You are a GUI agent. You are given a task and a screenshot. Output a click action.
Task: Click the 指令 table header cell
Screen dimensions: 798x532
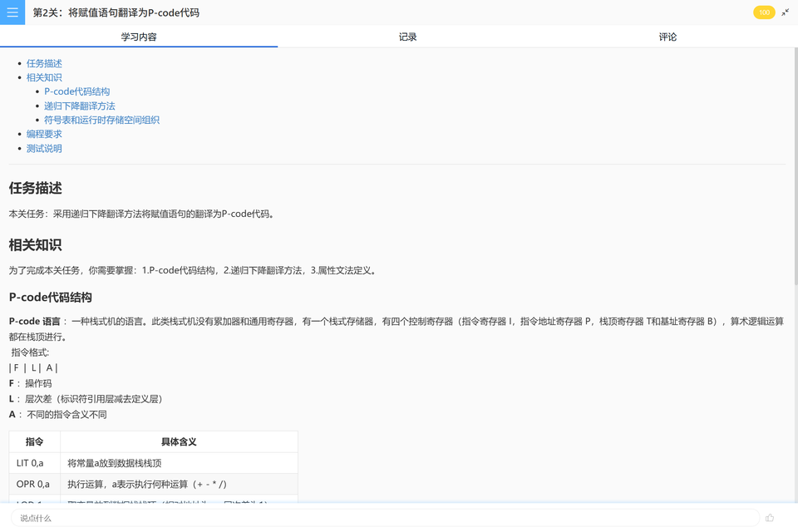(x=34, y=441)
